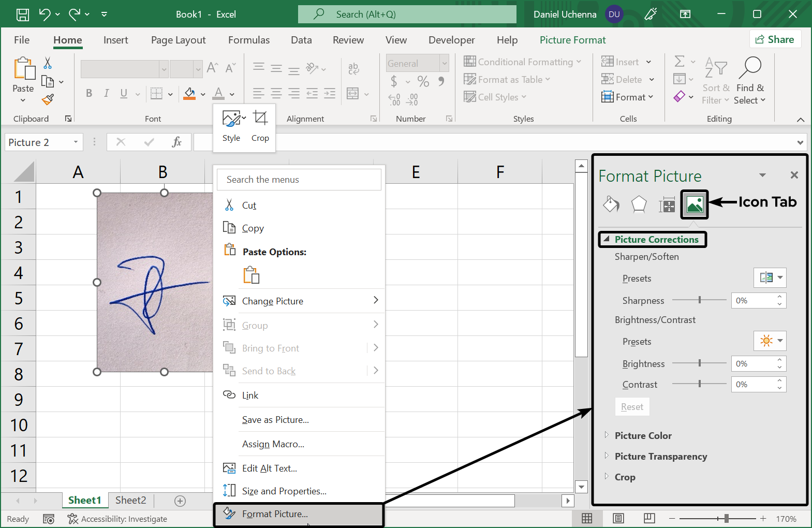The height and width of the screenshot is (528, 812).
Task: Open the Sharpen/Soften Presets dropdown
Action: [770, 278]
